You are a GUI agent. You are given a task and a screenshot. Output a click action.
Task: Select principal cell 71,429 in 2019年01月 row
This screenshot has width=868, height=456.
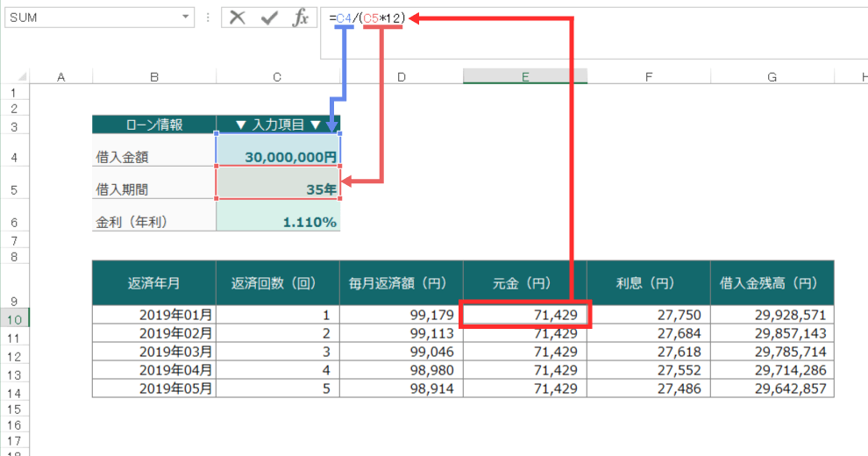point(525,315)
